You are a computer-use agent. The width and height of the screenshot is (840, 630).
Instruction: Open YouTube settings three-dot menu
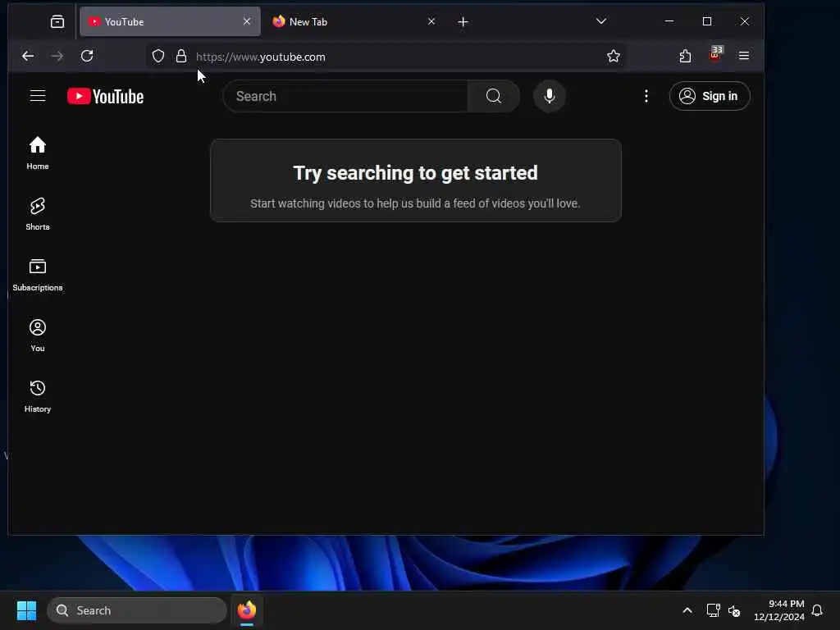[646, 97]
